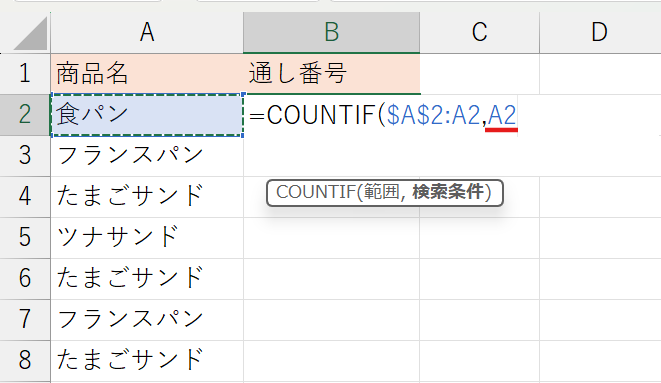Screen dimensions: 661x383
Task: Select row 3 header
Action: point(25,155)
